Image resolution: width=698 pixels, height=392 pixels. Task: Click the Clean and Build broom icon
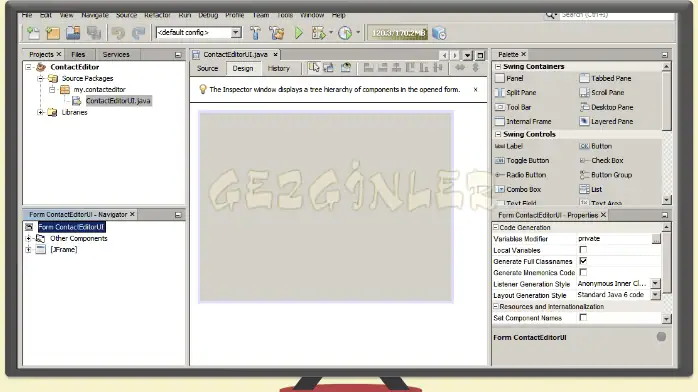click(276, 33)
